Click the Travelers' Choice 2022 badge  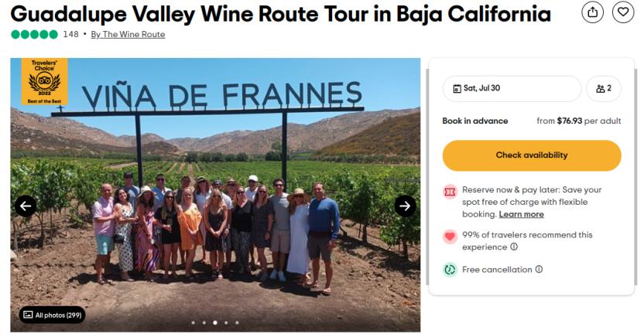point(44,81)
